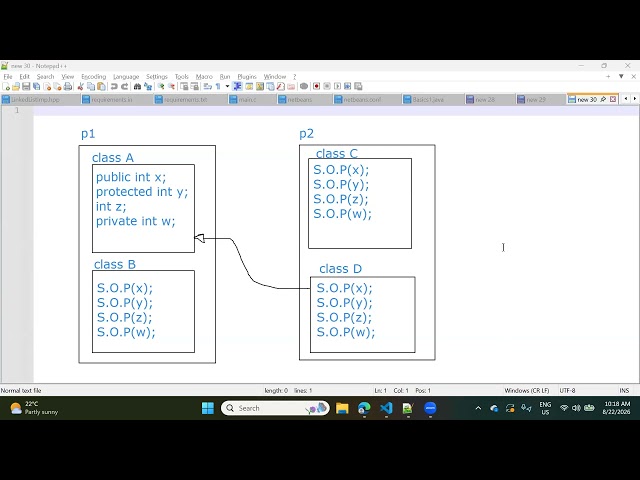Open the User Defined Language icon
The image size is (640, 480).
(249, 87)
